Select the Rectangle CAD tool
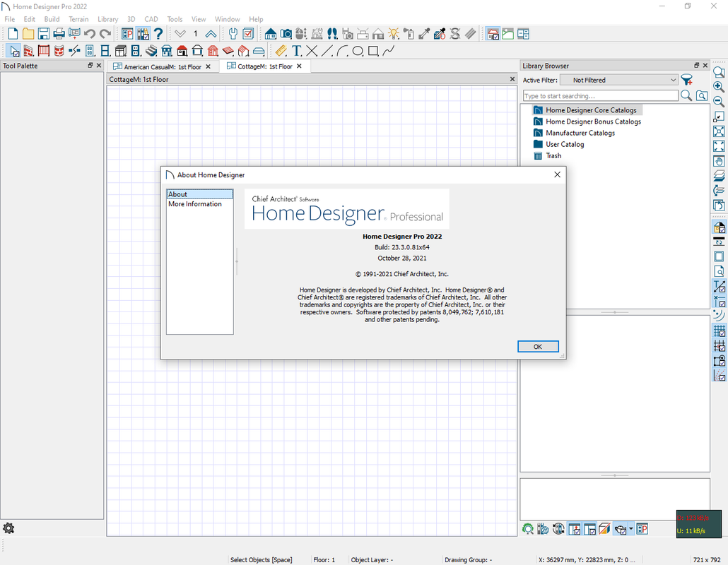728x565 pixels. tap(373, 51)
